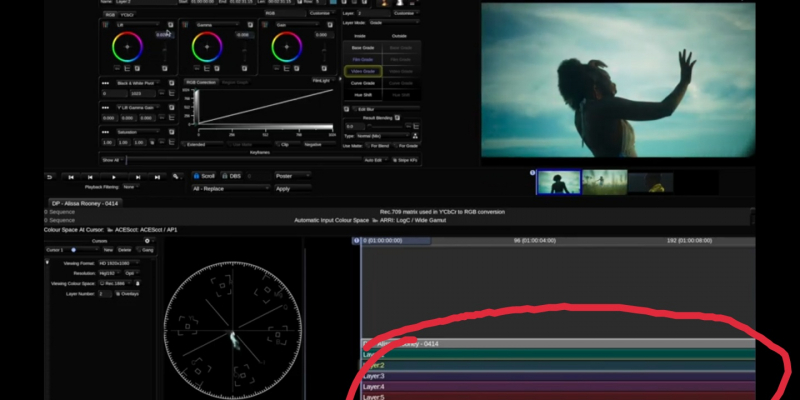The width and height of the screenshot is (800, 400).
Task: Click the Gamma color wheel
Action: pos(207,46)
